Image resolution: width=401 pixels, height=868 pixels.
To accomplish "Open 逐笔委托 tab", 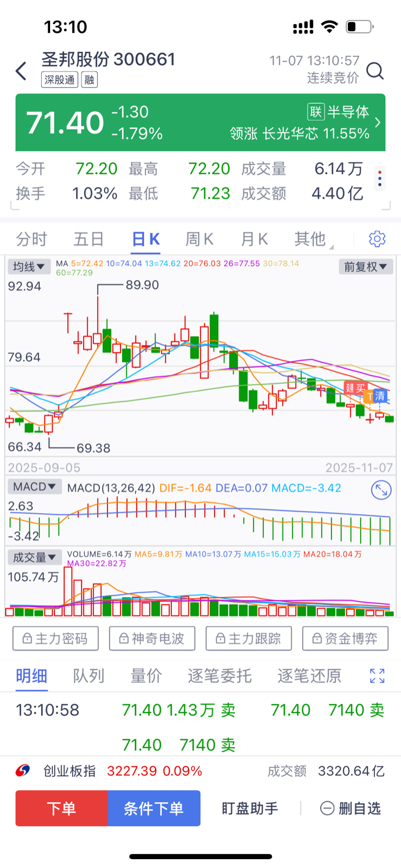I will click(220, 676).
